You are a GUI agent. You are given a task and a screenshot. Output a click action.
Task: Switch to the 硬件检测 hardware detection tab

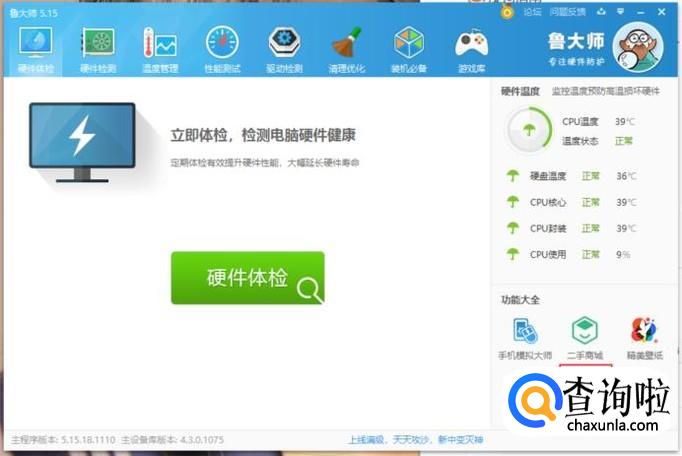point(98,50)
